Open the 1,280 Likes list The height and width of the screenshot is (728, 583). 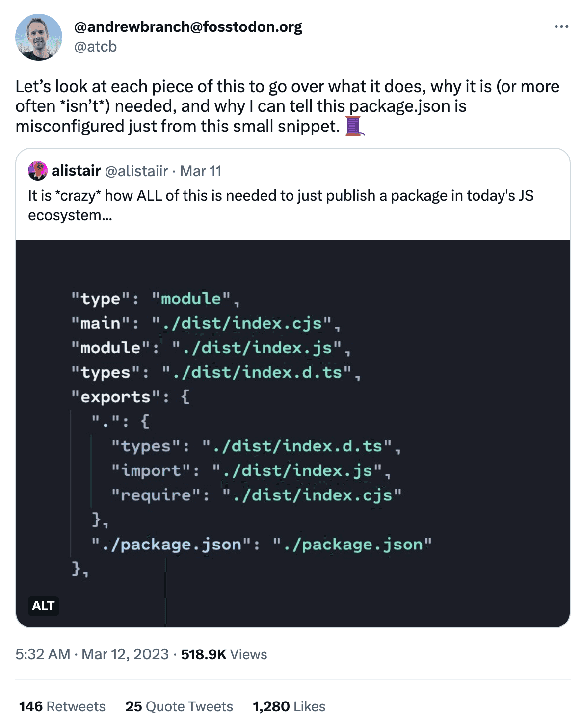(x=289, y=706)
